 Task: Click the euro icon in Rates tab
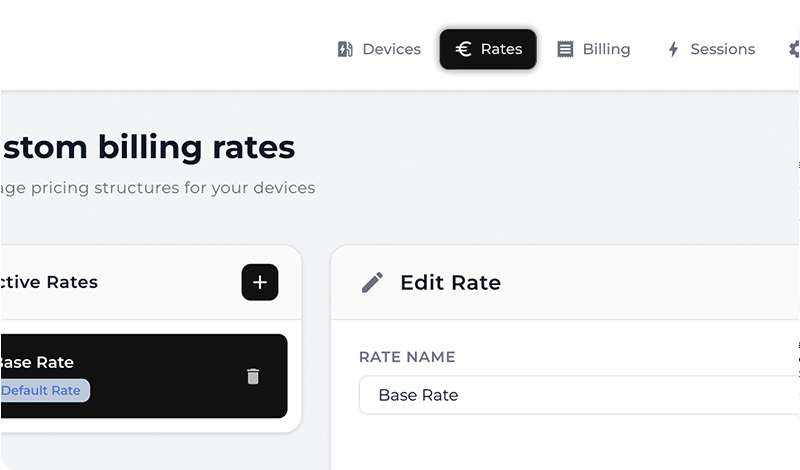point(463,49)
